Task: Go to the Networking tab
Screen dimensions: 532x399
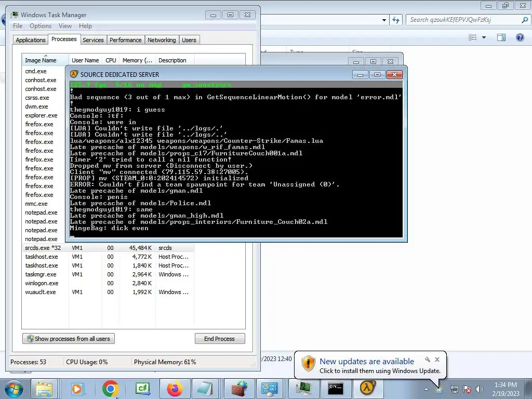Action: pos(162,40)
